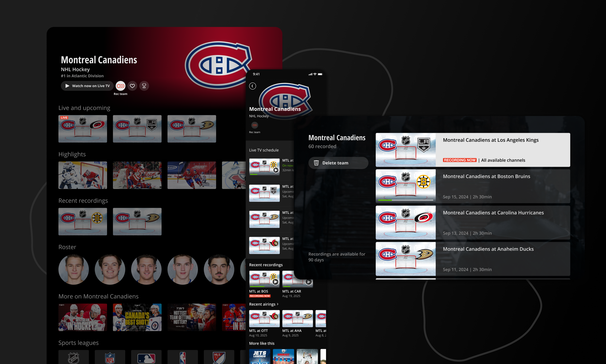Select Montreal Canadiens at Anaheim Ducks recording
This screenshot has height=364, width=606.
point(472,259)
